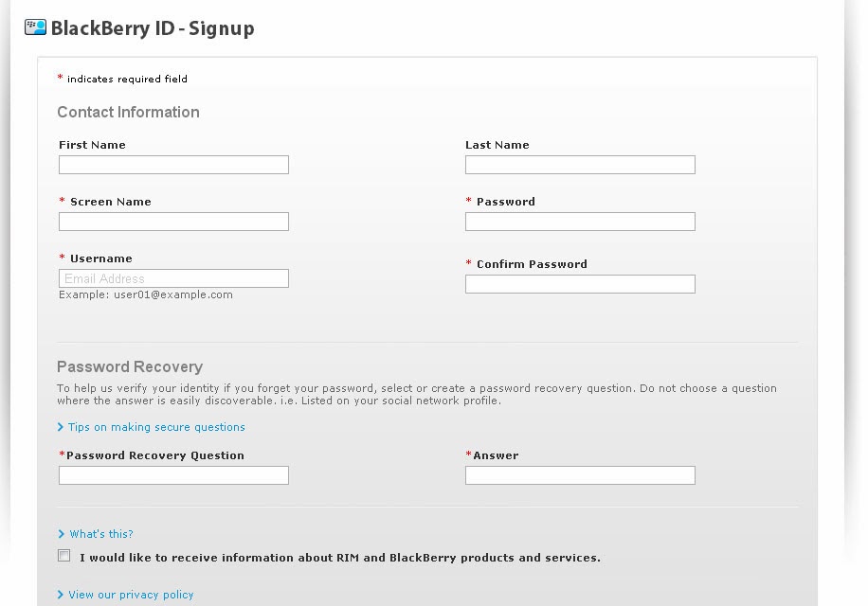Open View our privacy policy link

(131, 595)
